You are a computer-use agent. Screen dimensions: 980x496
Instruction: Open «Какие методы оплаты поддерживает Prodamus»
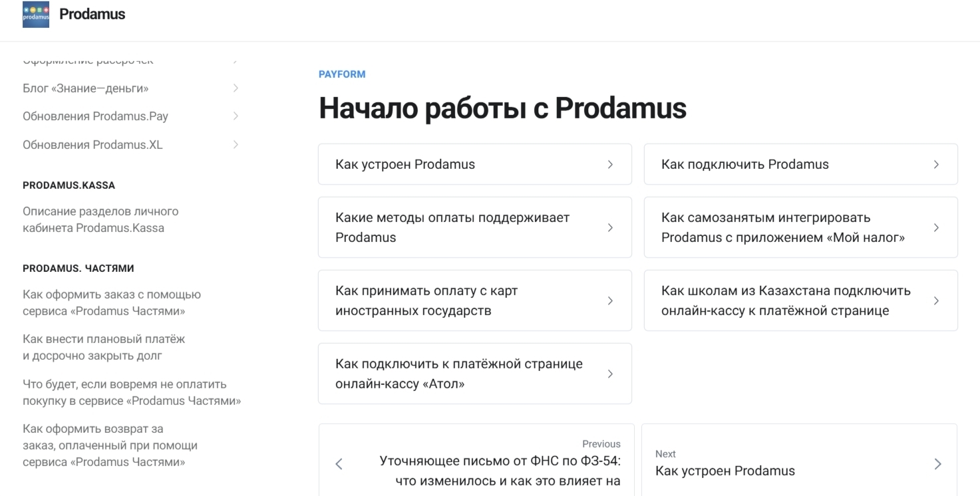coord(452,227)
